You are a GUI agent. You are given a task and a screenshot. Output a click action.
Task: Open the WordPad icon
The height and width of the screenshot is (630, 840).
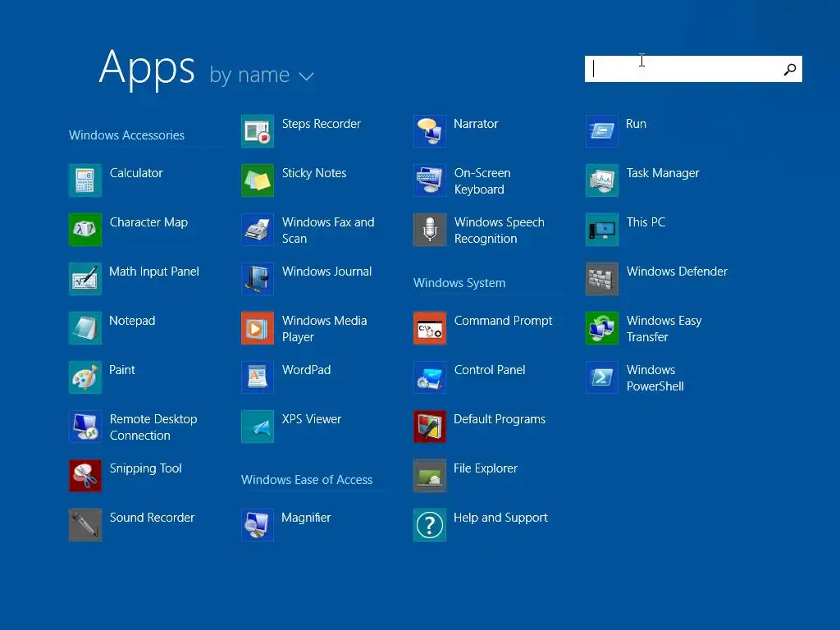point(258,377)
